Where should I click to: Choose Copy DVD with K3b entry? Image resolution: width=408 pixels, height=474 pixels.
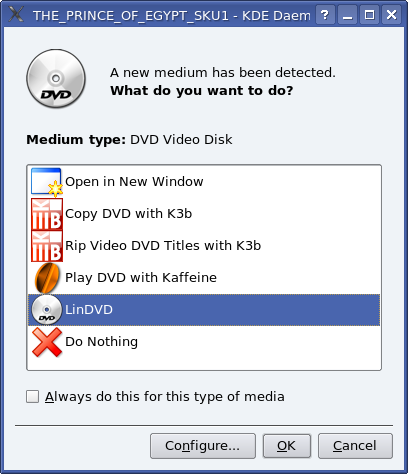[x=204, y=214]
